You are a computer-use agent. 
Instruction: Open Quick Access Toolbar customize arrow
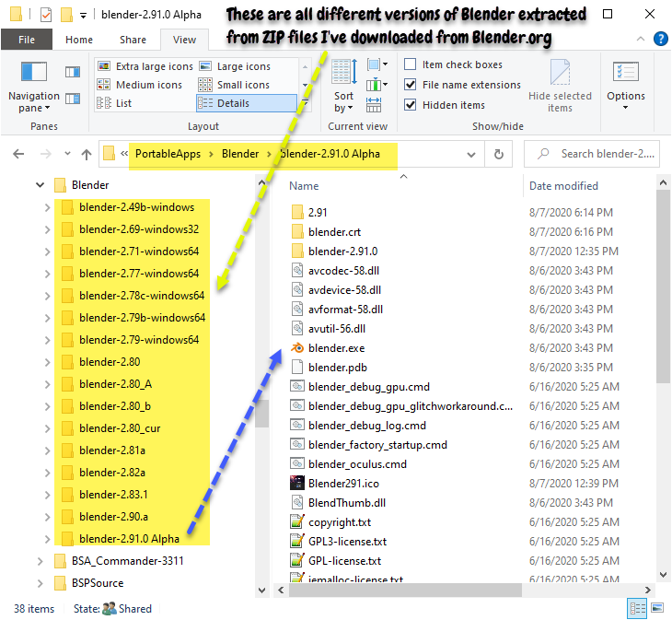point(83,16)
